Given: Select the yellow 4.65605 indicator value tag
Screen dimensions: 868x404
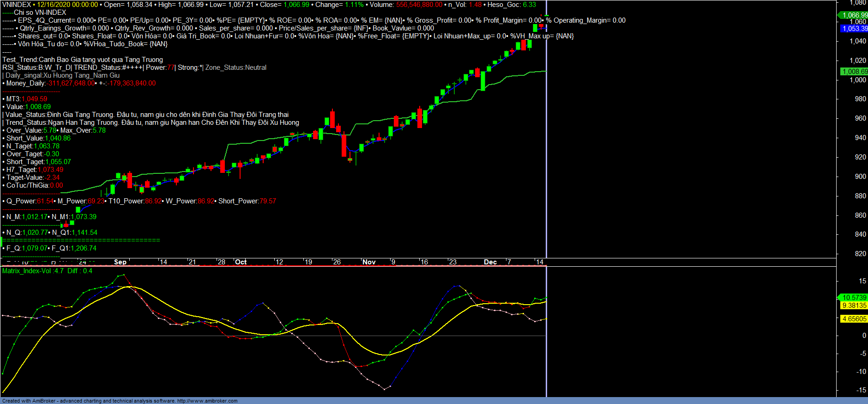Looking at the screenshot, I should [x=854, y=319].
